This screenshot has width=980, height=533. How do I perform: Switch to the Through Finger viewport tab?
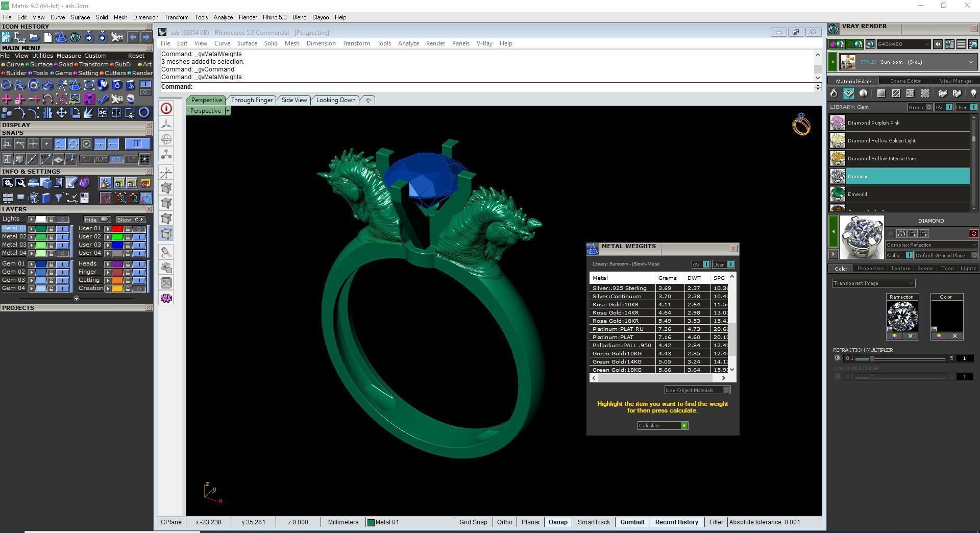pyautogui.click(x=252, y=100)
